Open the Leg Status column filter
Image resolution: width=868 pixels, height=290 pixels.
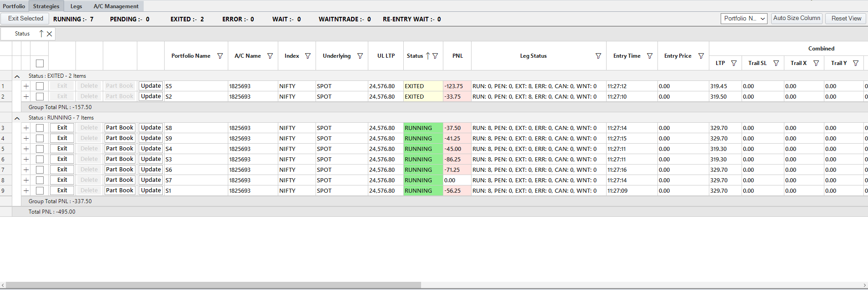coord(598,56)
